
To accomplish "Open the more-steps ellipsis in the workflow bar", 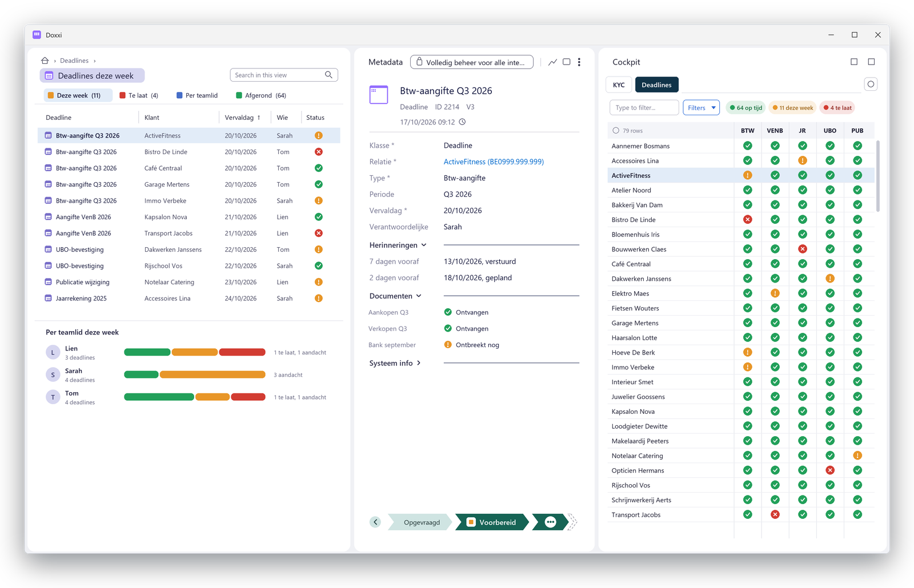I will (x=550, y=522).
